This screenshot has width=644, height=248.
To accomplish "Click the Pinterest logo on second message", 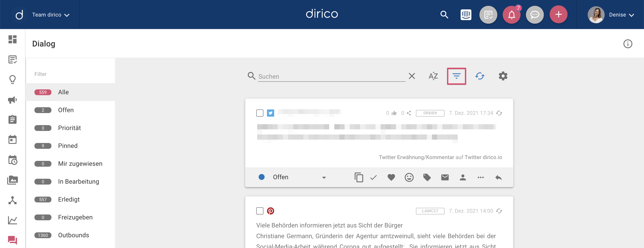I will 270,211.
